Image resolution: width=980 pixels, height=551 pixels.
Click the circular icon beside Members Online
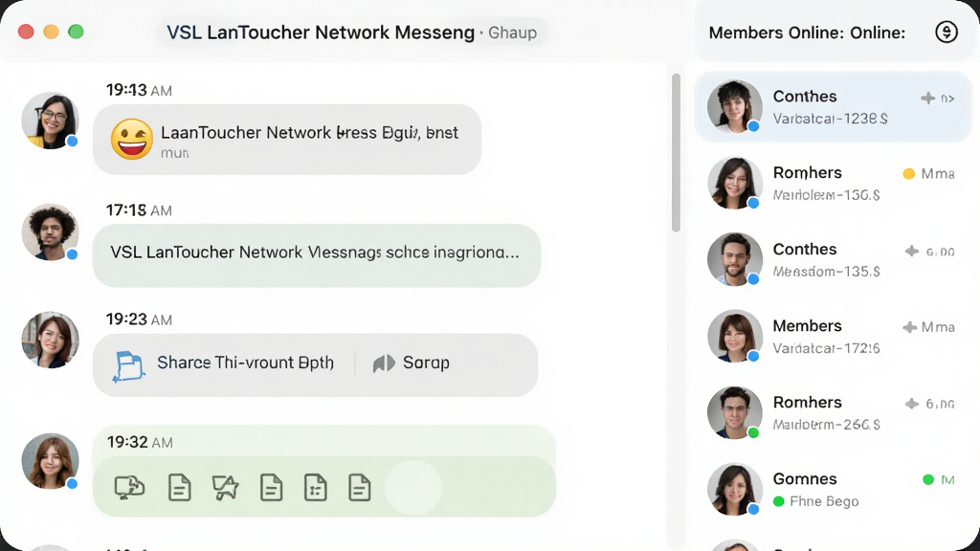(x=947, y=32)
